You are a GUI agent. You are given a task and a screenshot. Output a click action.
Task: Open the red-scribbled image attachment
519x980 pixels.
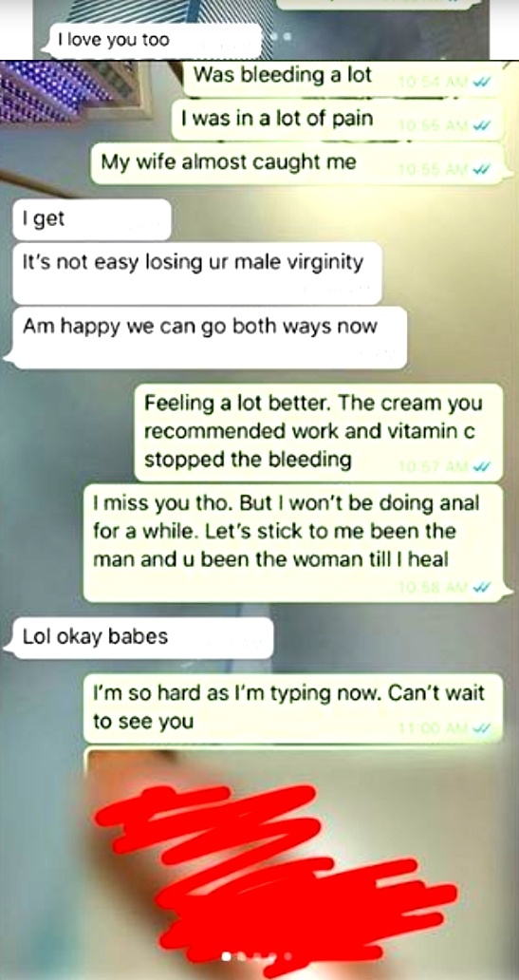click(292, 862)
